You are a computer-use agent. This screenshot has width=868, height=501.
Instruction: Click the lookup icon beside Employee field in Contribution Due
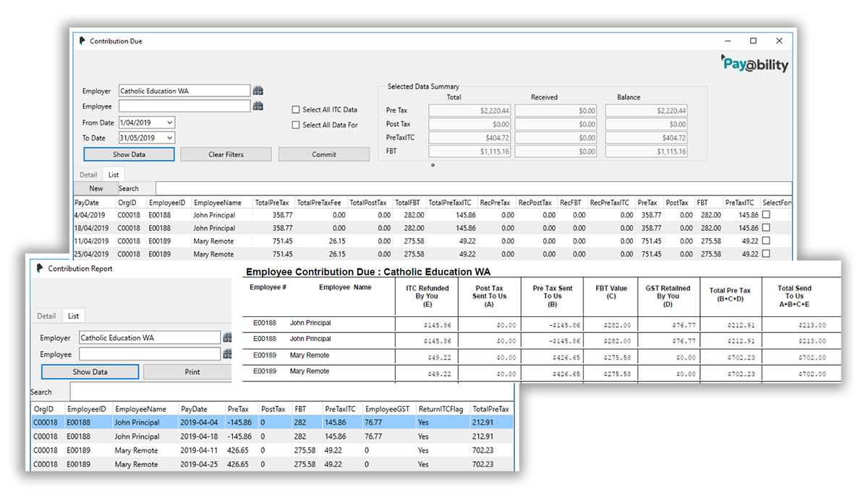point(258,106)
